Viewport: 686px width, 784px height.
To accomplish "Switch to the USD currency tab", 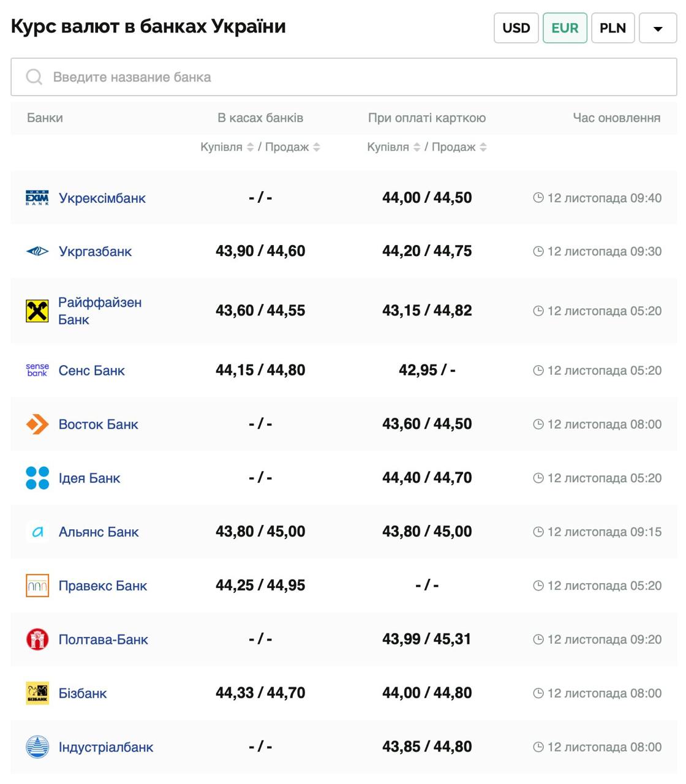I will coord(516,28).
